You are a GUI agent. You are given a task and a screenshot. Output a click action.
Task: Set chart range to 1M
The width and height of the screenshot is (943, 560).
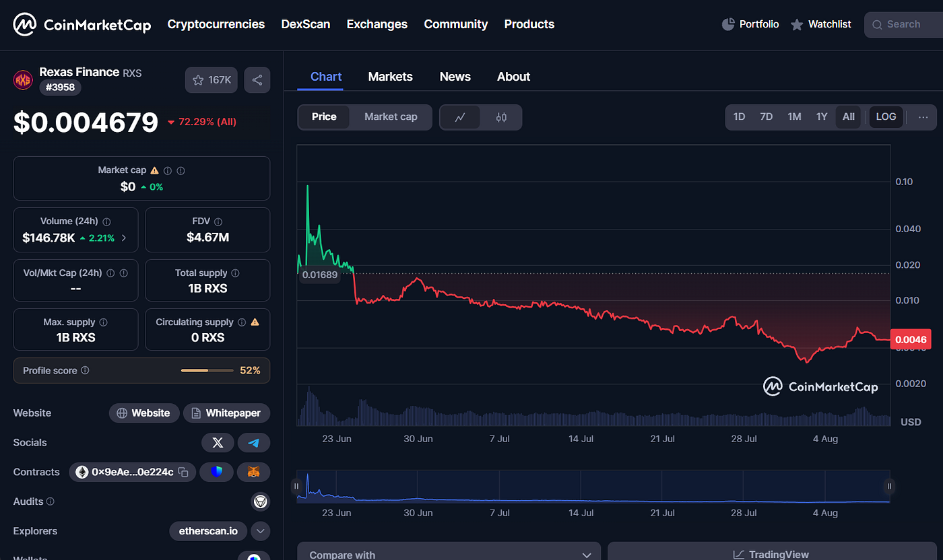pyautogui.click(x=794, y=117)
